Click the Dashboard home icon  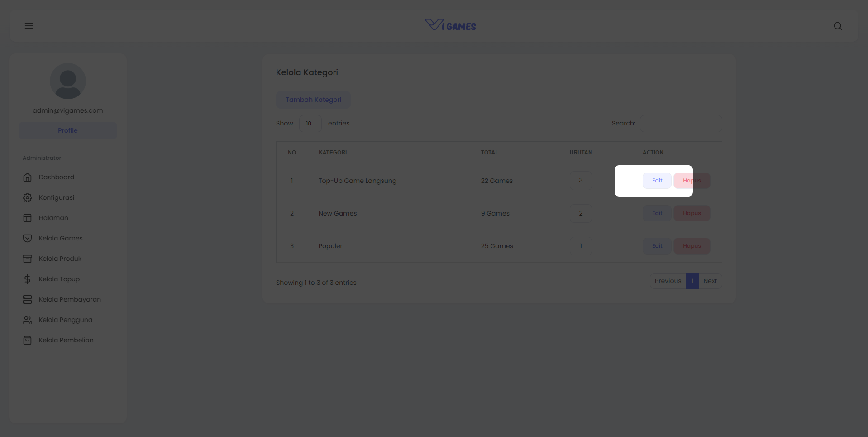[28, 177]
